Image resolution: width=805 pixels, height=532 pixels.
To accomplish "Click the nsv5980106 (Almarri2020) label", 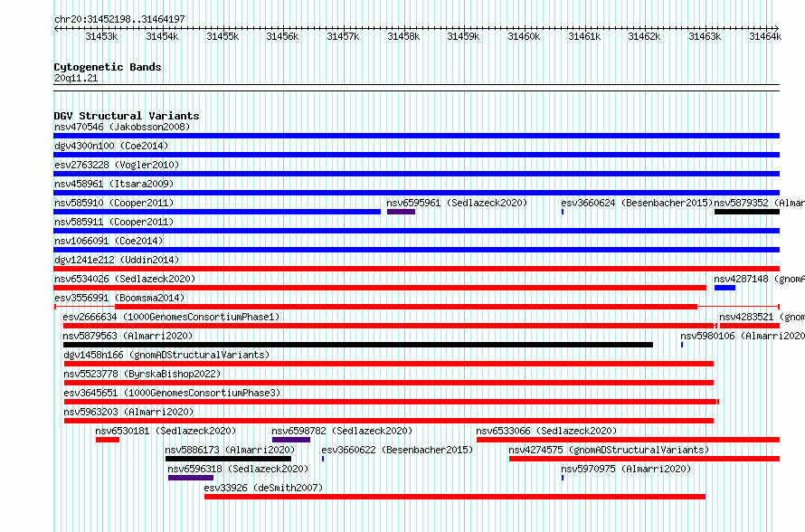I will pos(743,336).
